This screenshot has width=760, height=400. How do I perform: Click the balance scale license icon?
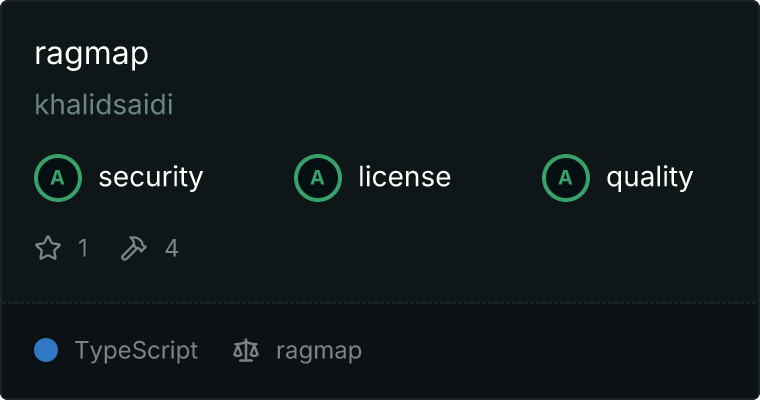[x=246, y=351]
